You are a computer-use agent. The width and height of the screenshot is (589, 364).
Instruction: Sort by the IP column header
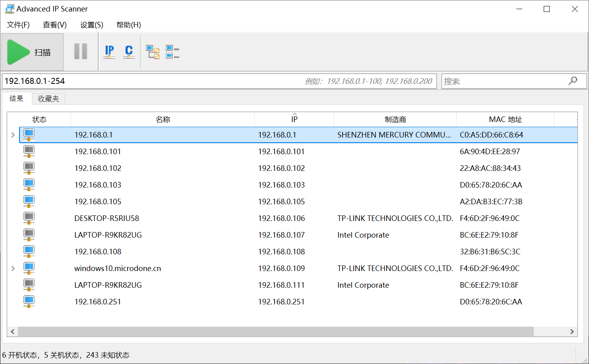point(294,119)
